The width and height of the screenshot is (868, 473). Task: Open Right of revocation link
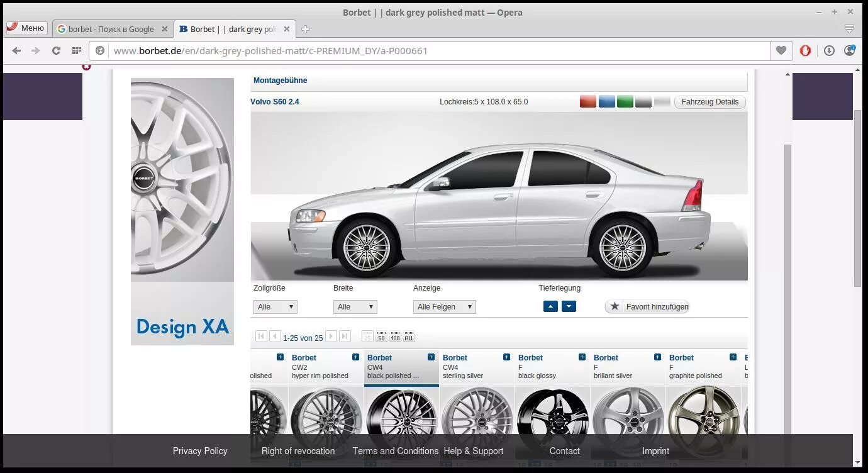click(x=298, y=451)
